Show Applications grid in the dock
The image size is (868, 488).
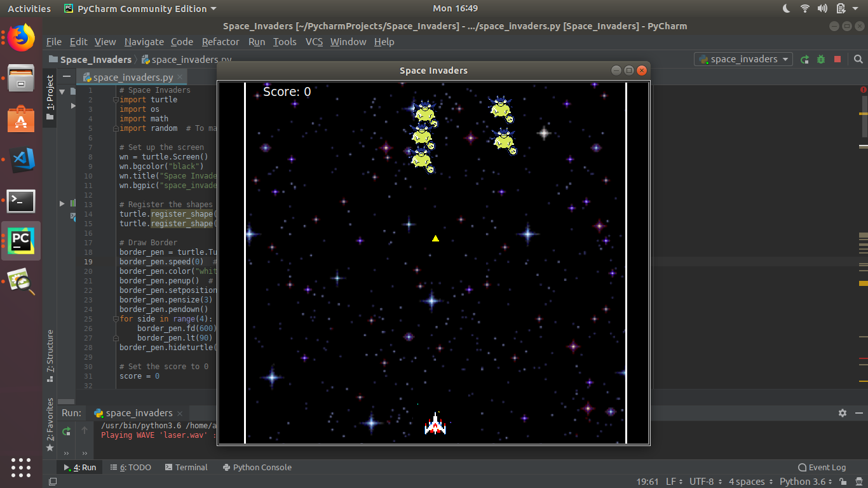(21, 467)
